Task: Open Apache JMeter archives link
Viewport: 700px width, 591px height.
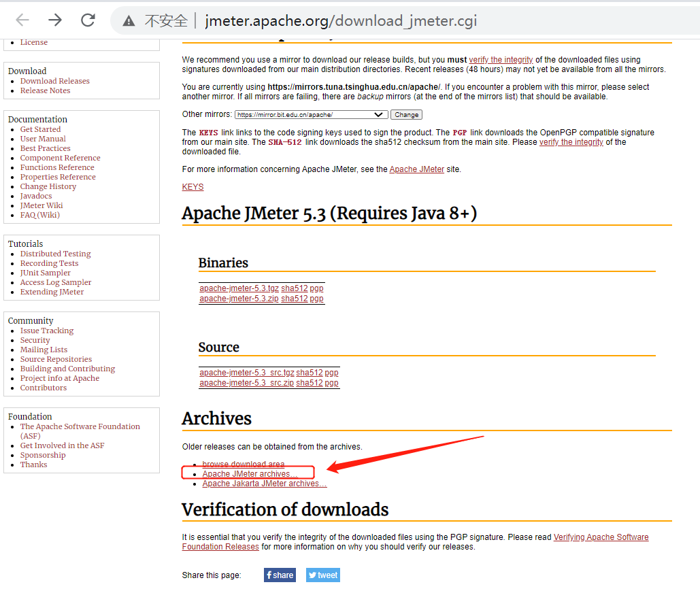Action: [250, 474]
